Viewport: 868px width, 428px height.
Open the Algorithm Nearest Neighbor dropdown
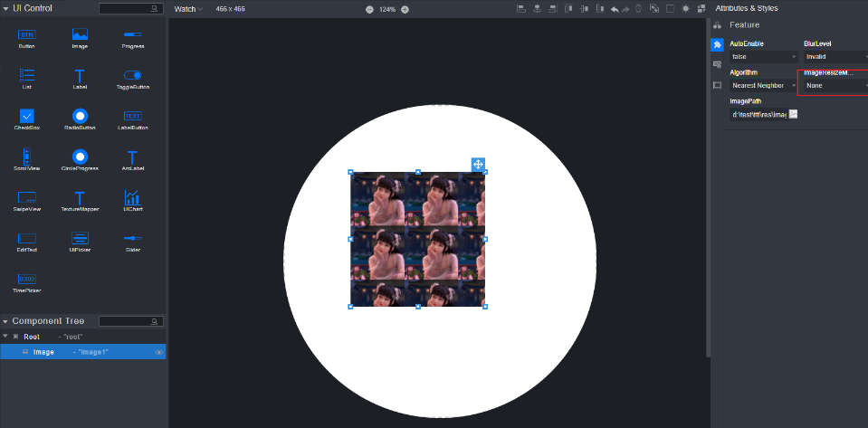(x=762, y=85)
